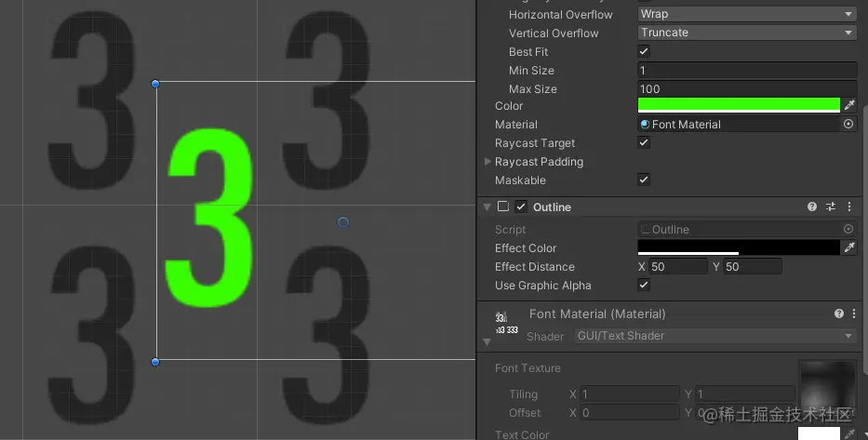Pick text color with the Color eyedropper
This screenshot has width=868, height=440.
coord(849,105)
